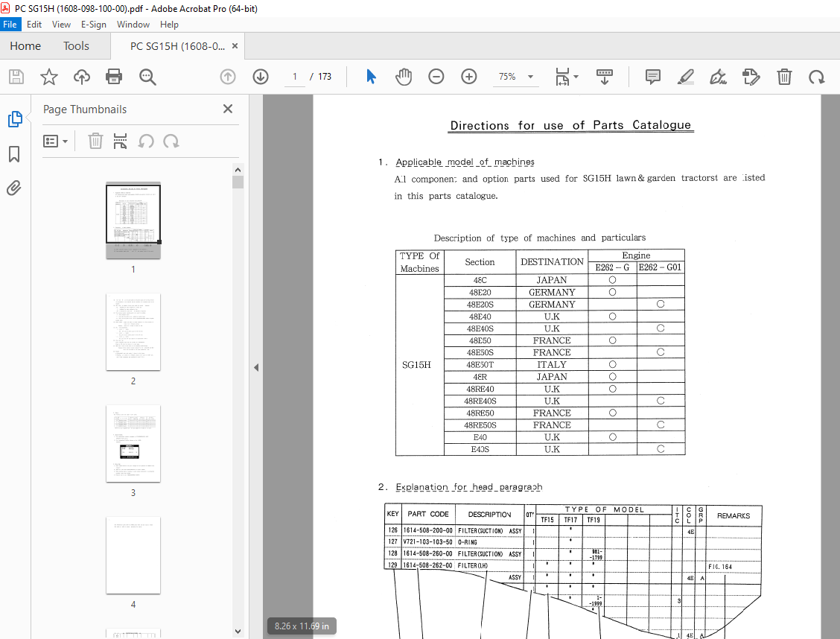Image resolution: width=840 pixels, height=639 pixels.
Task: Select page 4 thumbnail
Action: coord(133,555)
